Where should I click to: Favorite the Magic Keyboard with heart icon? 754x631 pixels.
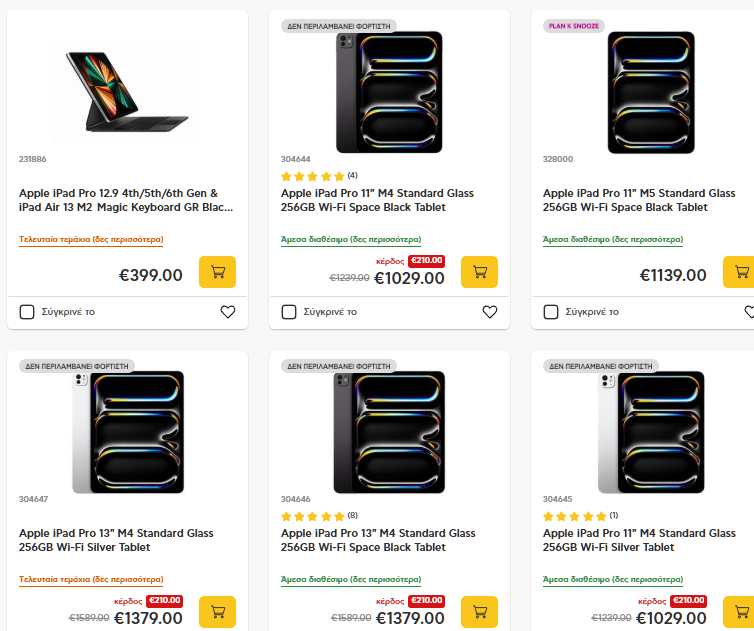pyautogui.click(x=228, y=312)
